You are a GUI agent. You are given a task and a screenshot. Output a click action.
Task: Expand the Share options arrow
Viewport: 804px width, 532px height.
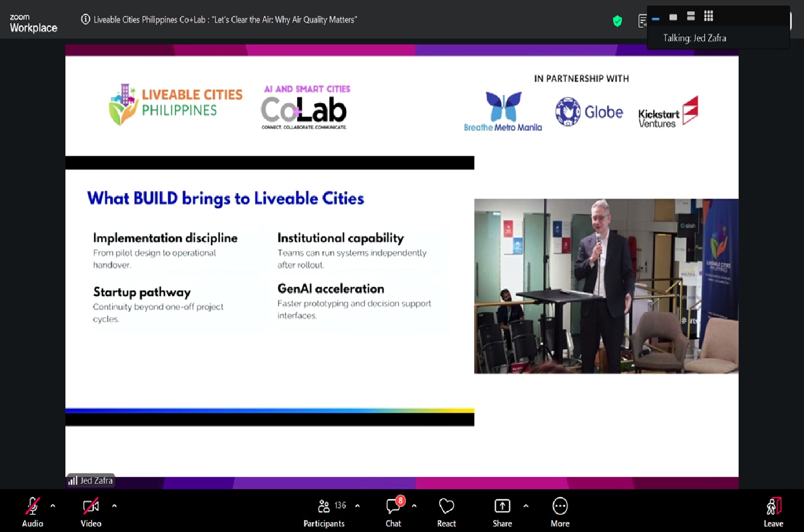[526, 506]
